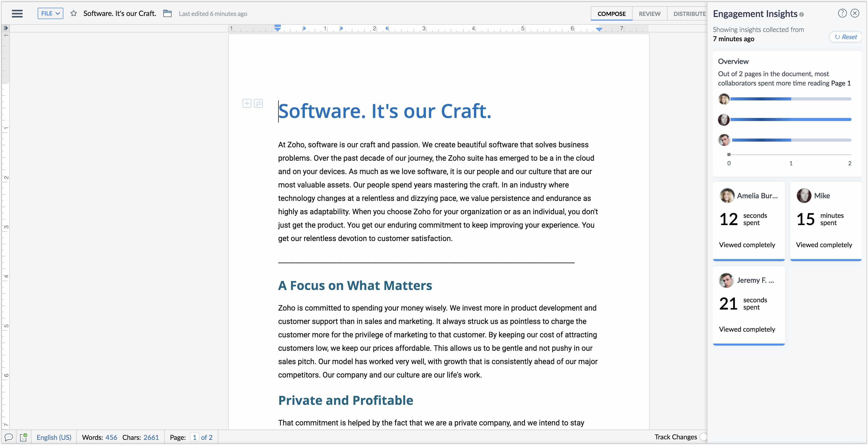Star the document as favorite
The width and height of the screenshot is (868, 445).
pos(73,13)
